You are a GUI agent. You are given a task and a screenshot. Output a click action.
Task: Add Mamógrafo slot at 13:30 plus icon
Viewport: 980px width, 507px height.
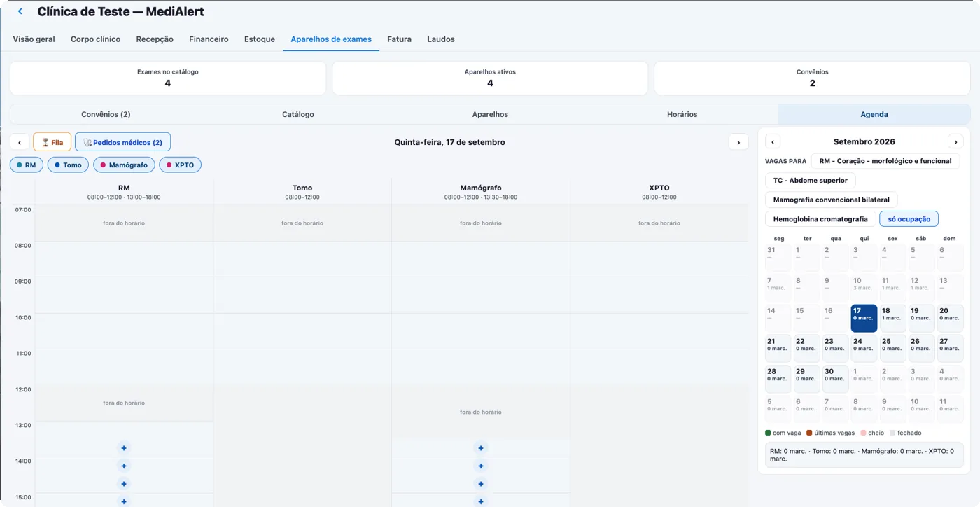point(481,448)
